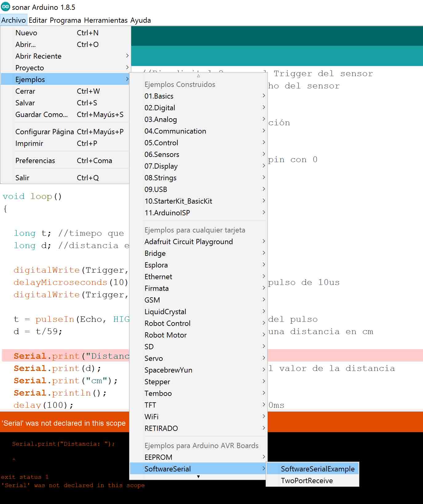Open the Programa menu

pos(65,20)
